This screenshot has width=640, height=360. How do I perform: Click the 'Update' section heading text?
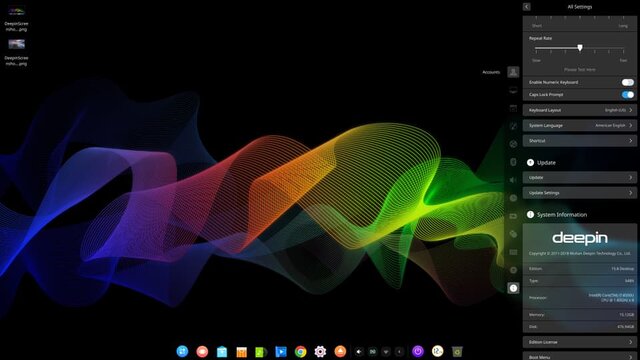[x=546, y=162]
